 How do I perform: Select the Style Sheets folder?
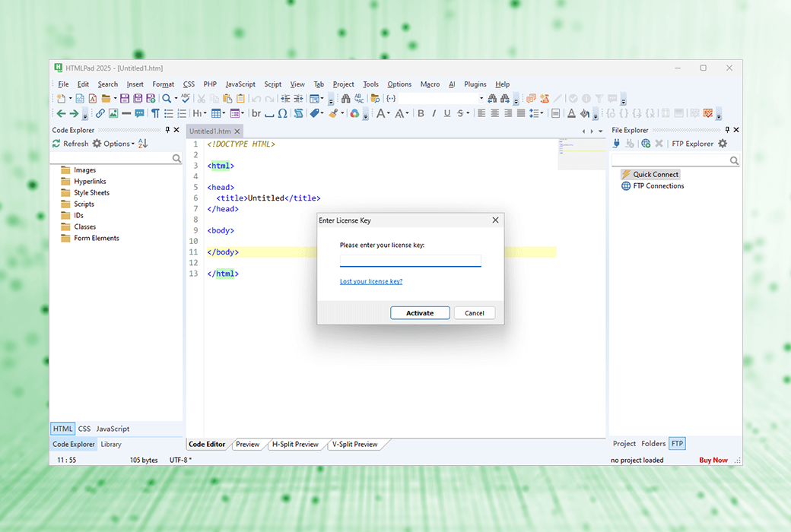pyautogui.click(x=85, y=192)
